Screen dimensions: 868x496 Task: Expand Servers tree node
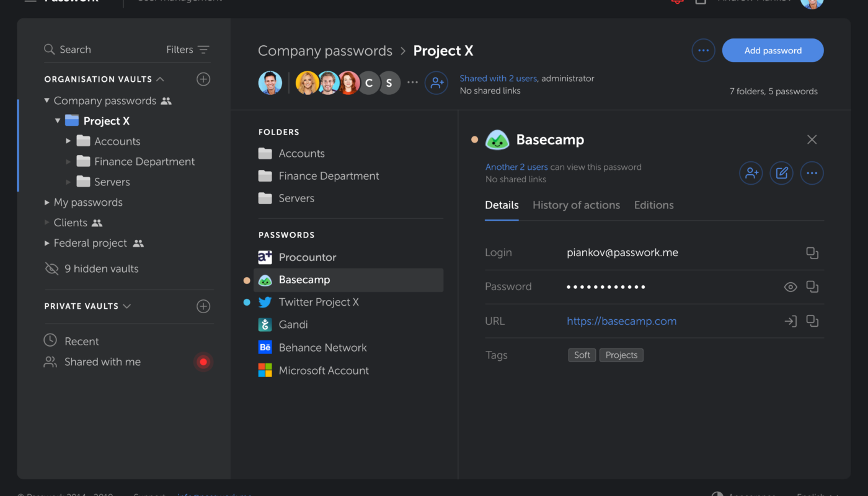point(68,182)
